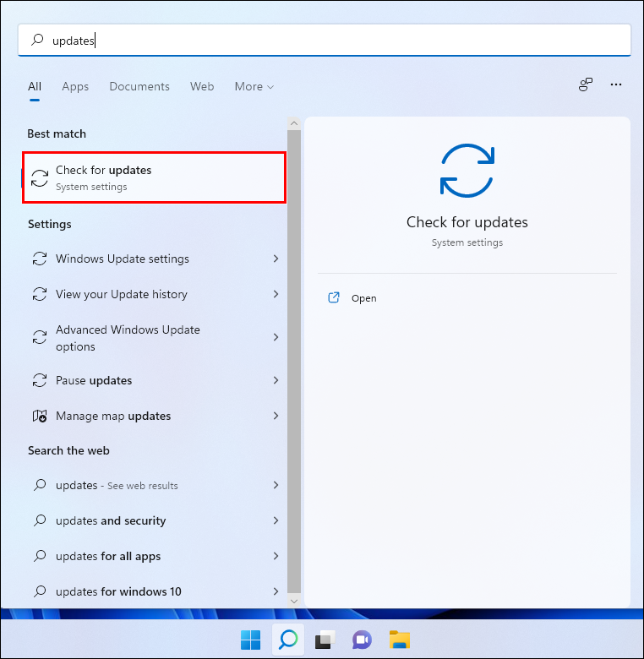Viewport: 644px width, 659px height.
Task: Click the sync icon next to Advanced Windows Update options
Action: pos(40,337)
